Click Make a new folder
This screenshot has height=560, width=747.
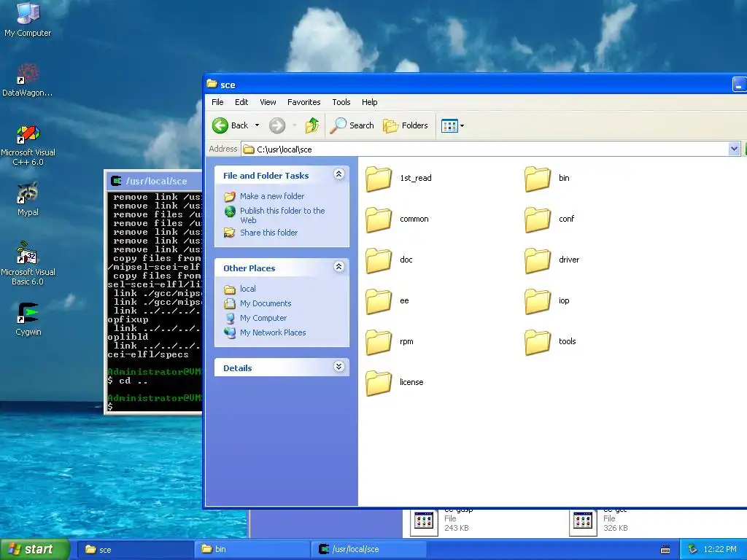tap(272, 196)
